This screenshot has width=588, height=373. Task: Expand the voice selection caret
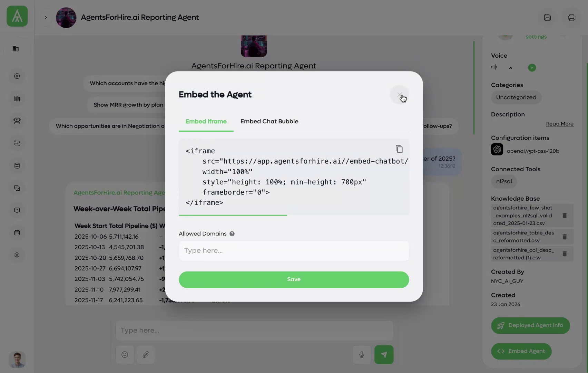pos(510,68)
